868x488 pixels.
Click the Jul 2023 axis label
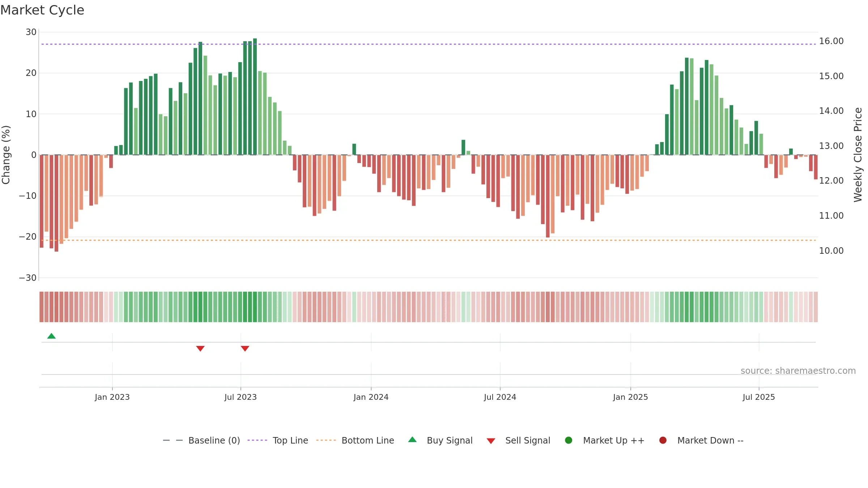pos(241,397)
